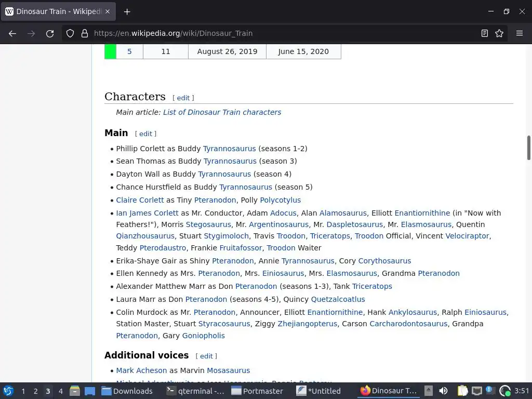Open the Alamosaurus link
Viewport: 532px width, 399px height.
tap(343, 213)
